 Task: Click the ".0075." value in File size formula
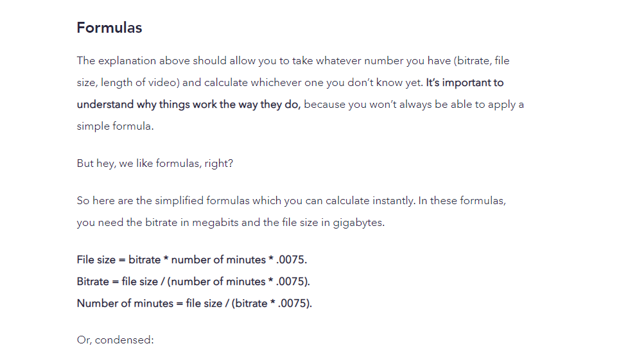pyautogui.click(x=292, y=260)
